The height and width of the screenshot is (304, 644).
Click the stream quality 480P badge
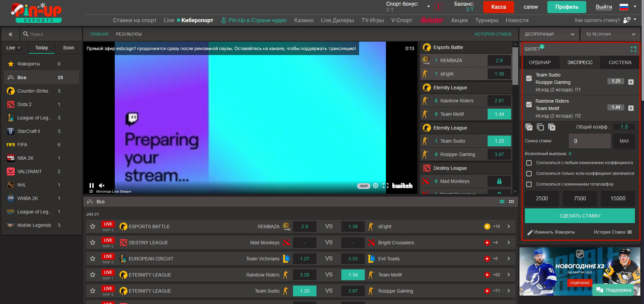(364, 186)
